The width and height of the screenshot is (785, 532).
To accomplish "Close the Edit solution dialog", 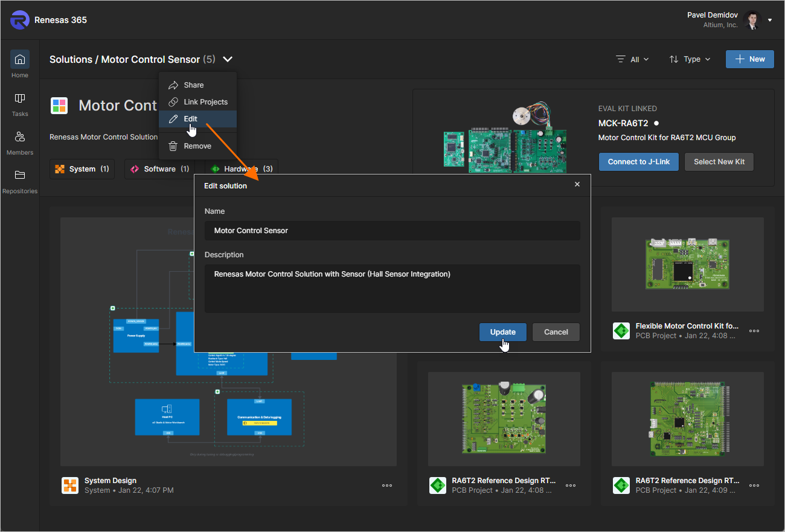I will [x=577, y=185].
